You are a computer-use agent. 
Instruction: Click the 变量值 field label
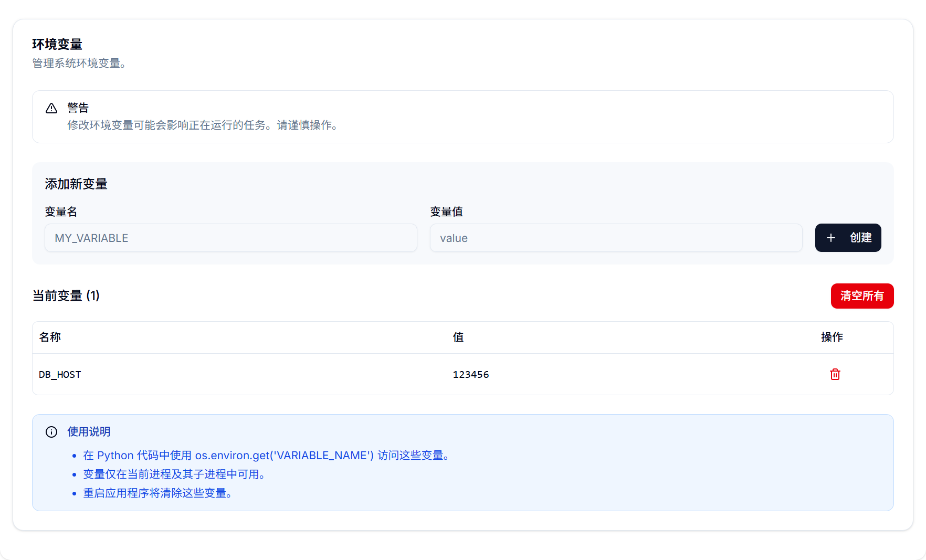(x=446, y=212)
